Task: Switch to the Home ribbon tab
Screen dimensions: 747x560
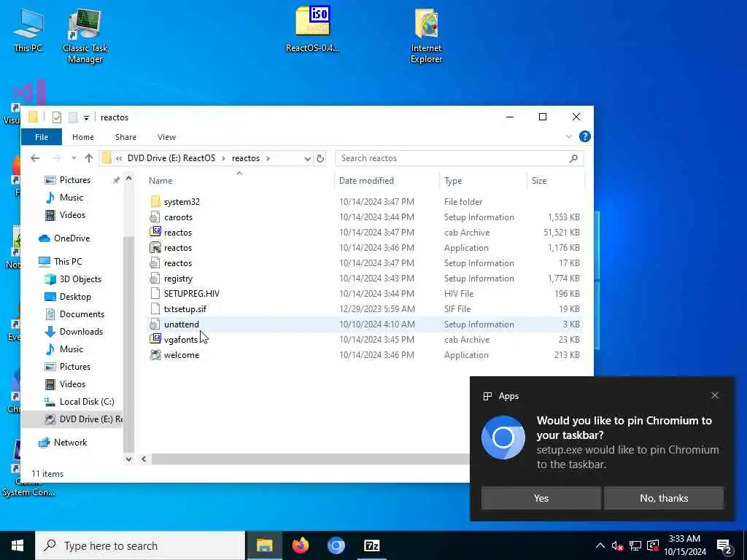Action: (x=83, y=137)
